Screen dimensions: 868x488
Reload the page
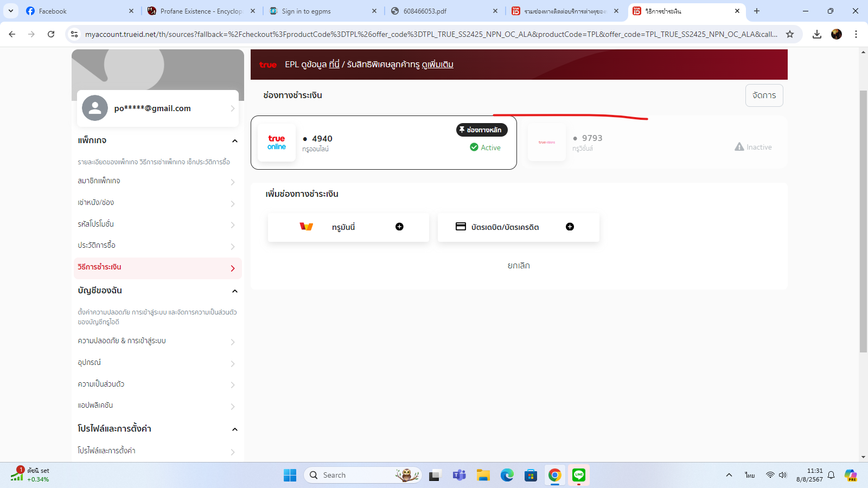(51, 34)
